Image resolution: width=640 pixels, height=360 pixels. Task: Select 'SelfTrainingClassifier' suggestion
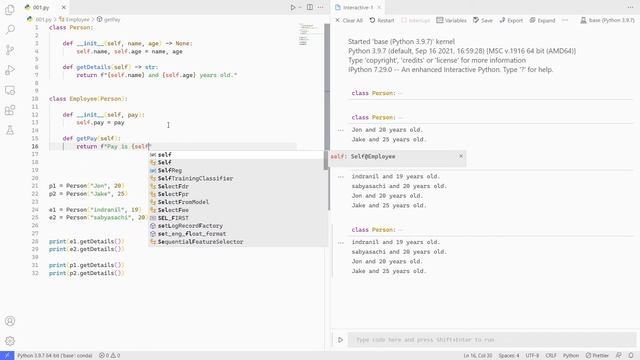coord(238,178)
